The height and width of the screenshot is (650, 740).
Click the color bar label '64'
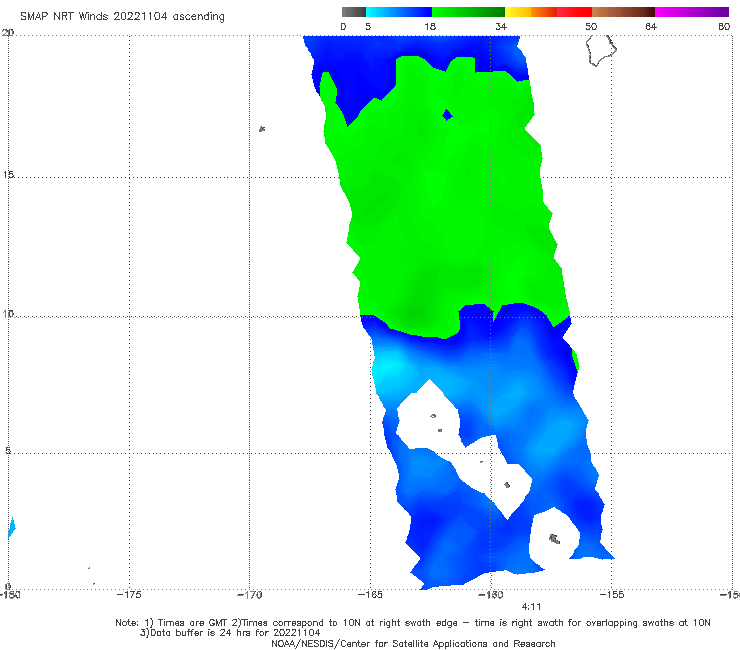tap(651, 26)
